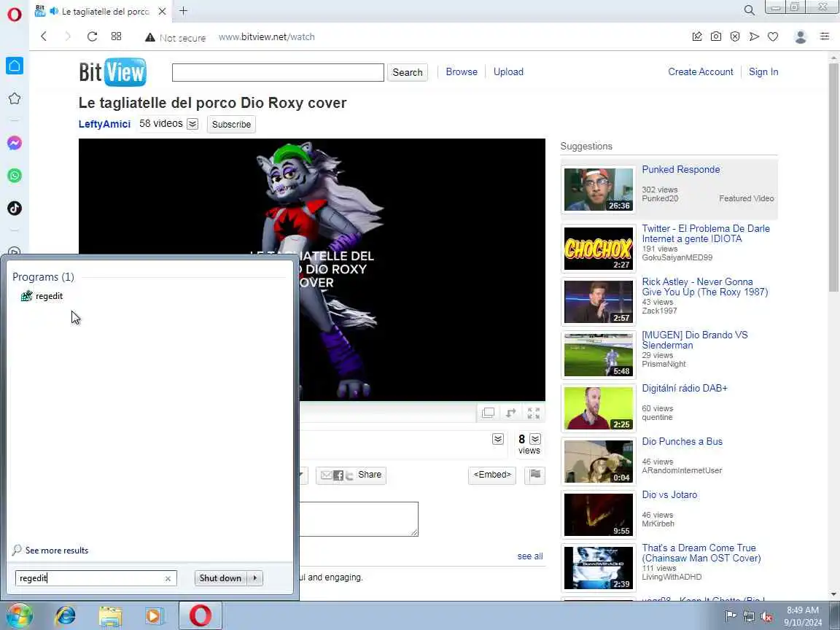Viewport: 840px width, 630px height.
Task: Open Windows Explorer from the taskbar
Action: tap(110, 615)
